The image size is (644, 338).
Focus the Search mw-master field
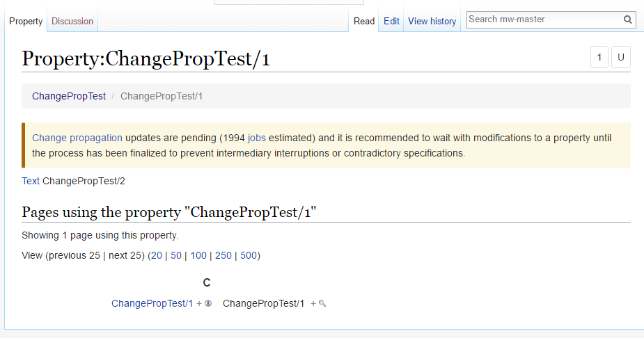[x=544, y=19]
